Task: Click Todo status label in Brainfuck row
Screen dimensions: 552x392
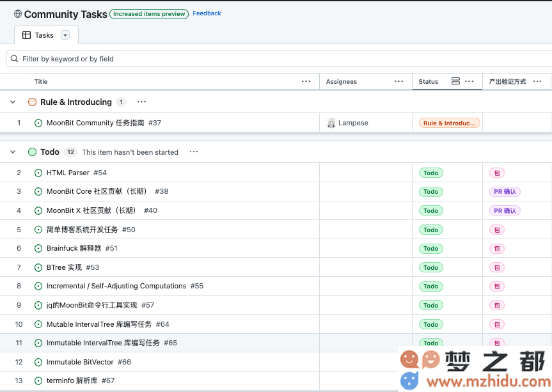Action: click(x=431, y=248)
